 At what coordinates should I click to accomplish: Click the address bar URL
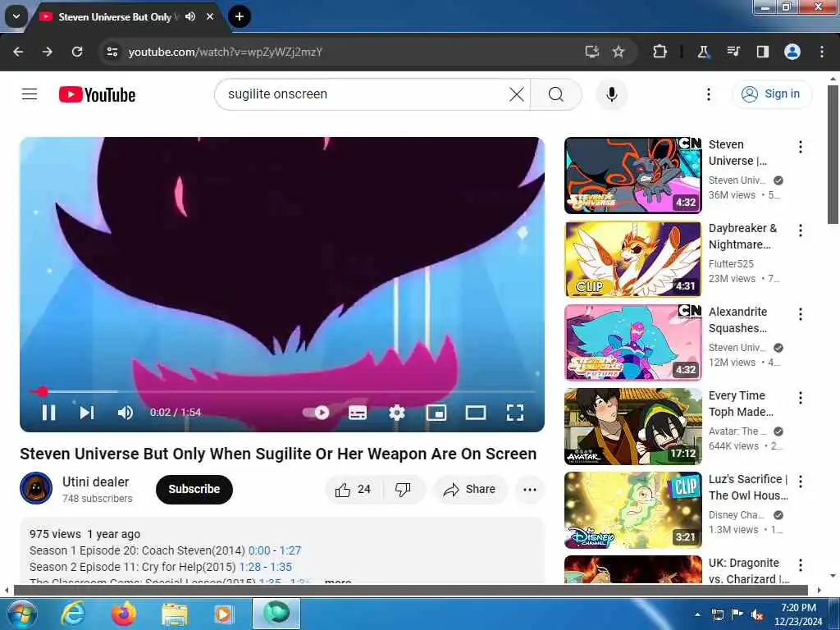point(225,52)
